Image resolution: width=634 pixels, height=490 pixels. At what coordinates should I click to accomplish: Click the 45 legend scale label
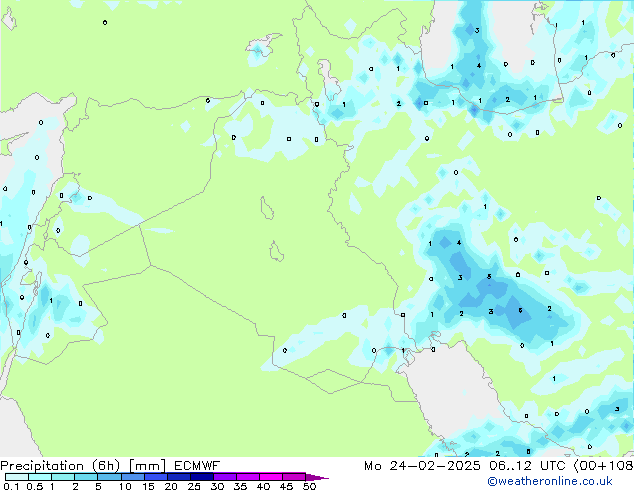point(287,486)
